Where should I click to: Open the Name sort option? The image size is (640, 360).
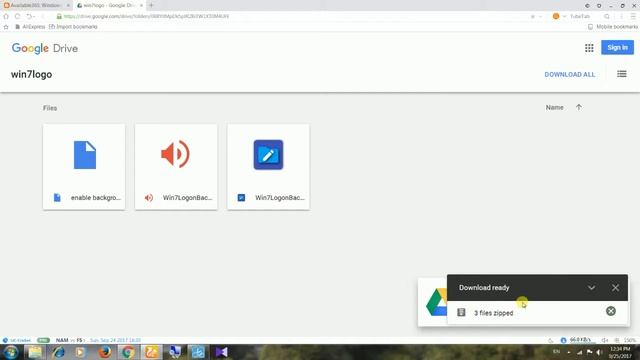pos(554,107)
